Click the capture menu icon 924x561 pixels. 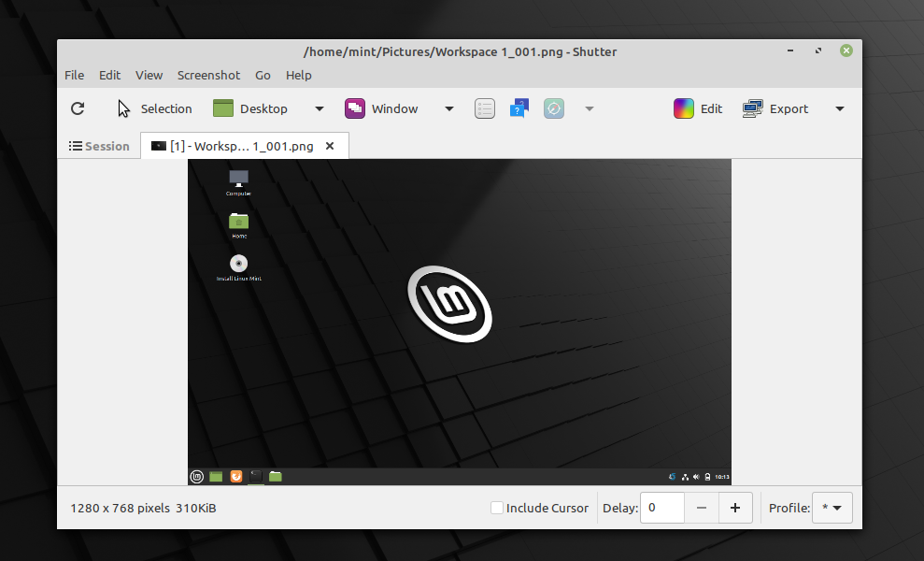point(484,108)
